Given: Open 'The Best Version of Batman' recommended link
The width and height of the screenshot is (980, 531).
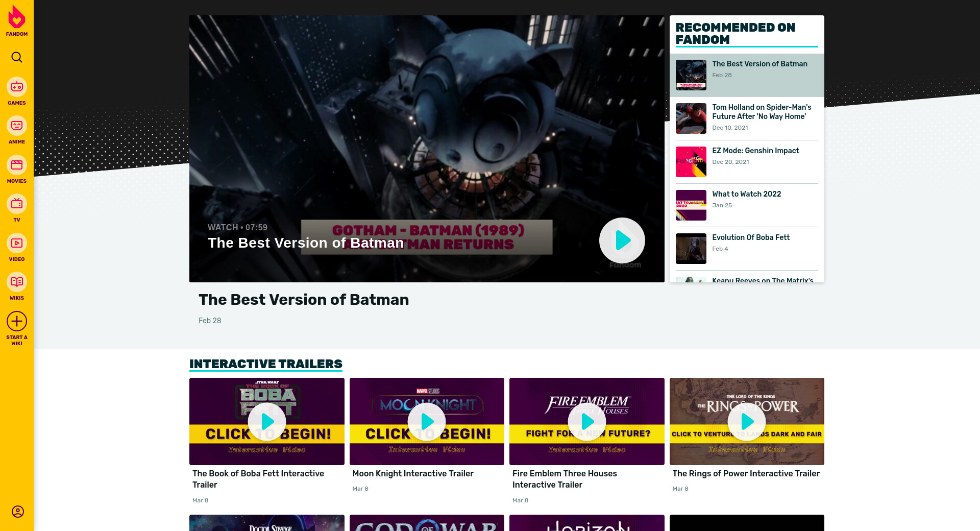Looking at the screenshot, I should point(759,64).
